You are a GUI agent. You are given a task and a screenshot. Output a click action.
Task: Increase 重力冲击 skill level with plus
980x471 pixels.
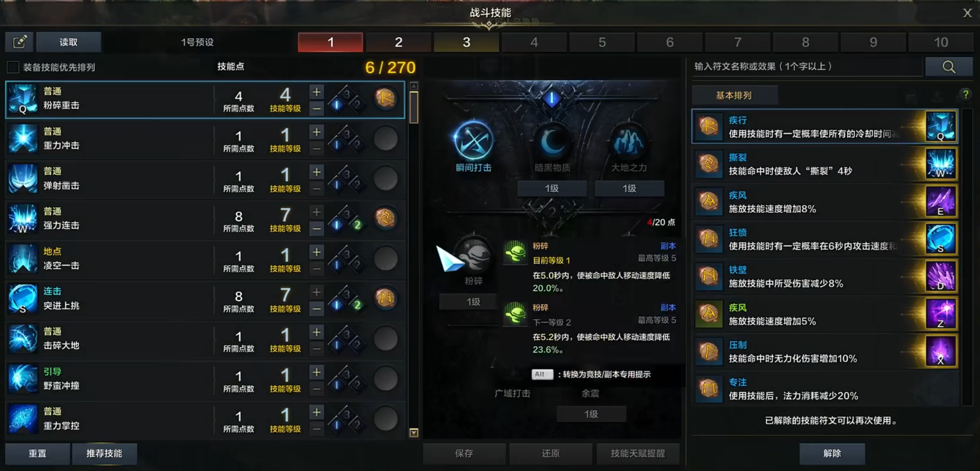click(316, 132)
